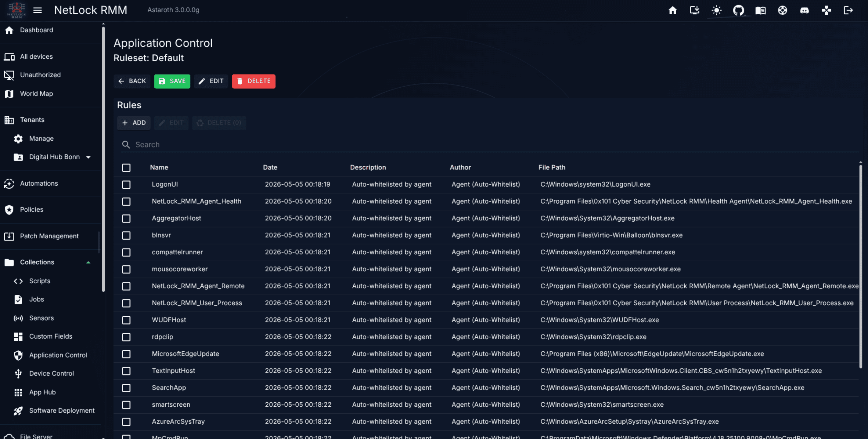Click the Scripts code icon

point(18,281)
